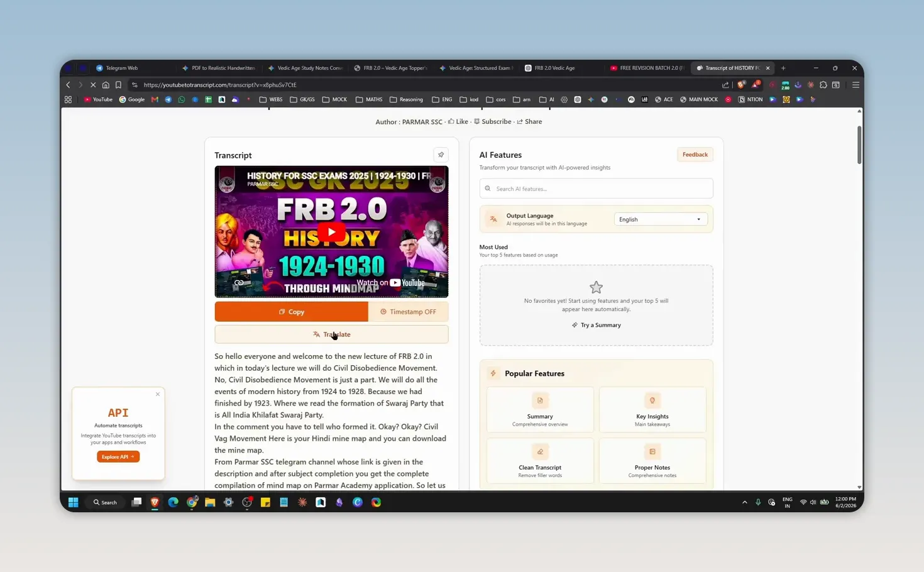The height and width of the screenshot is (572, 924).
Task: Open the Brave Shields icon
Action: coord(742,85)
